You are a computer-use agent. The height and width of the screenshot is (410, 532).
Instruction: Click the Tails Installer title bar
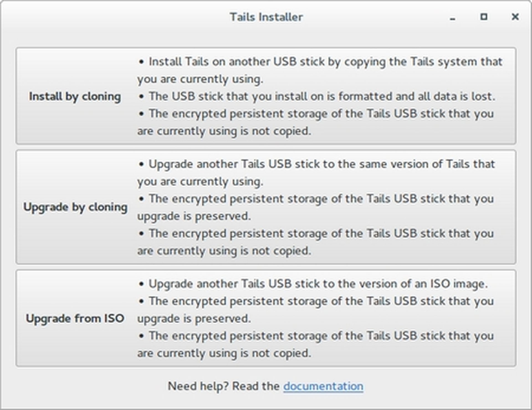(x=266, y=17)
